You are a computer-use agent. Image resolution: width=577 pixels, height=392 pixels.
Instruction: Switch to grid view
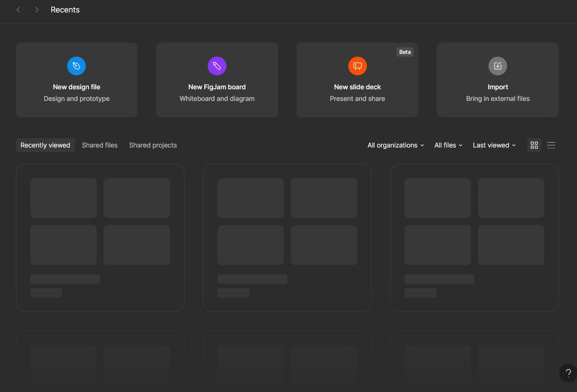[x=534, y=145]
